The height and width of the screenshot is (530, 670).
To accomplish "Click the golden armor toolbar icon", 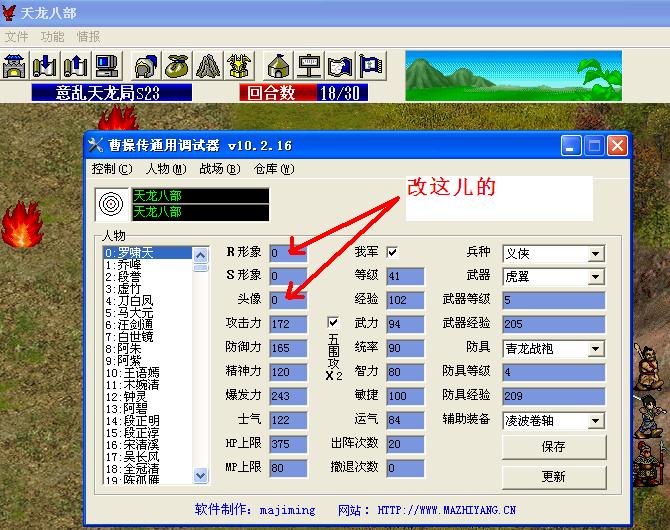I will [238, 65].
